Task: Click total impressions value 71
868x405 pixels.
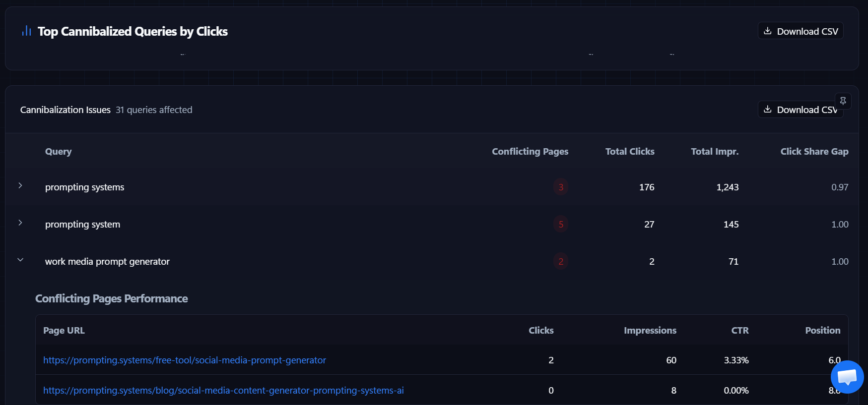Action: click(x=734, y=262)
